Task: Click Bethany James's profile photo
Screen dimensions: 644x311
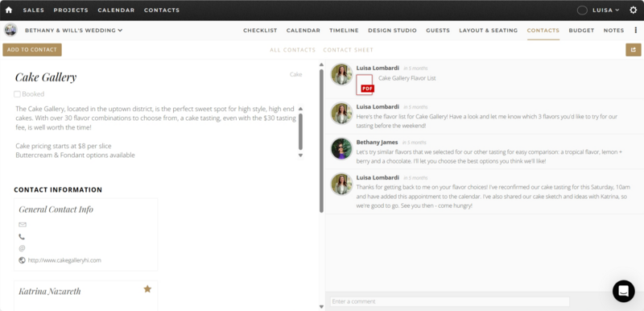Action: pos(341,149)
